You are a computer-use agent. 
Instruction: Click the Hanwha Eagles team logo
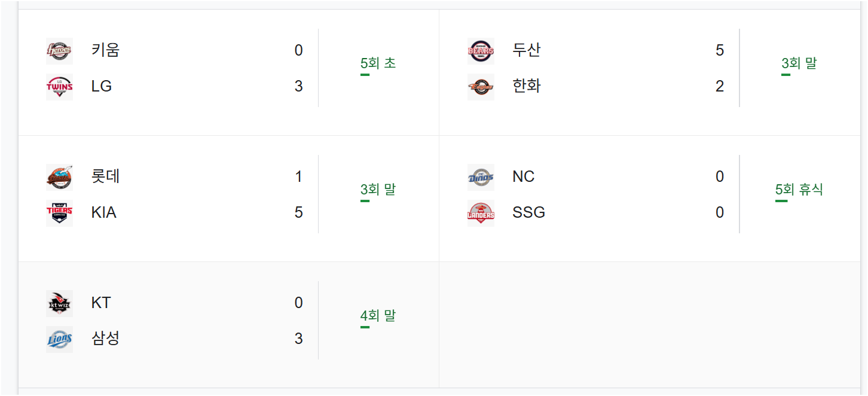(481, 87)
